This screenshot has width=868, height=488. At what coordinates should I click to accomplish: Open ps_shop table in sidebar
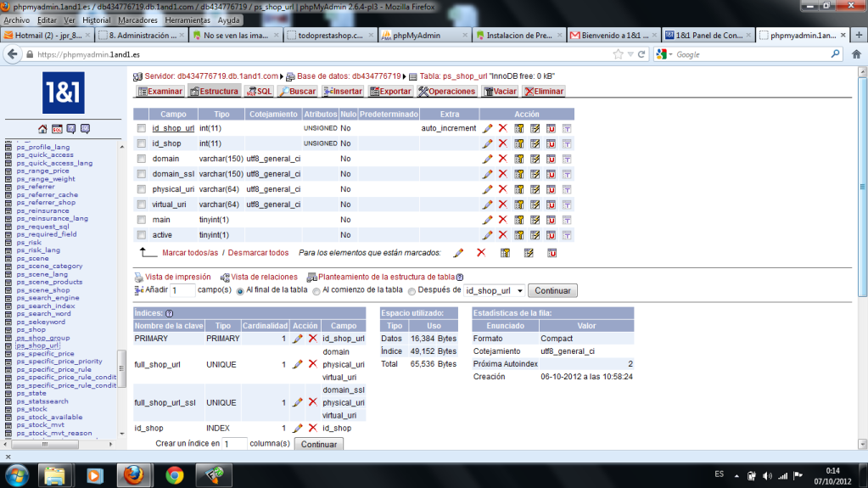pyautogui.click(x=31, y=329)
